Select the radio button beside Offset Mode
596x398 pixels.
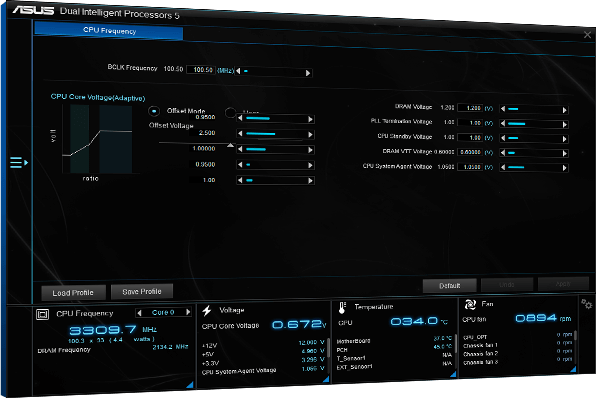coord(230,113)
